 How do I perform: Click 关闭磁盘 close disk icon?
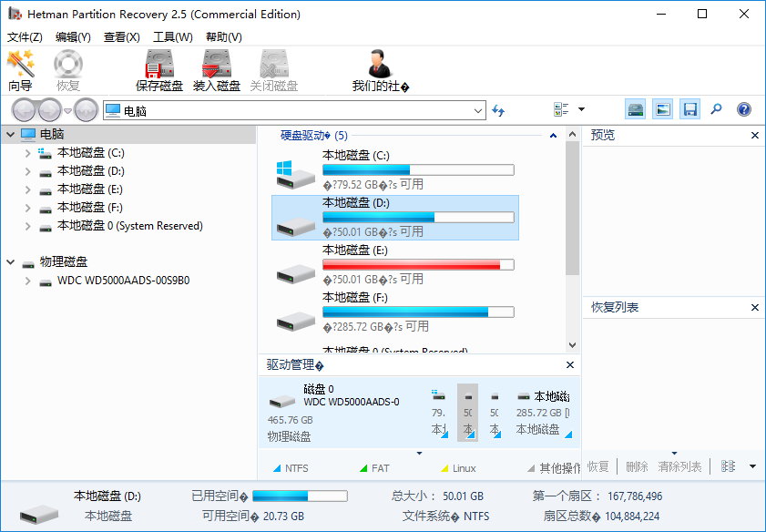[x=273, y=71]
